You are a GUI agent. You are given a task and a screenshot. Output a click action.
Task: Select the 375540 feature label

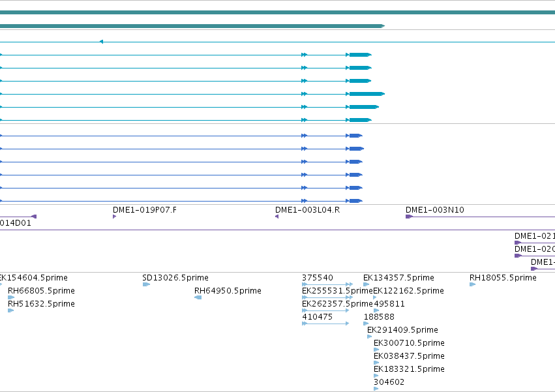click(x=317, y=278)
